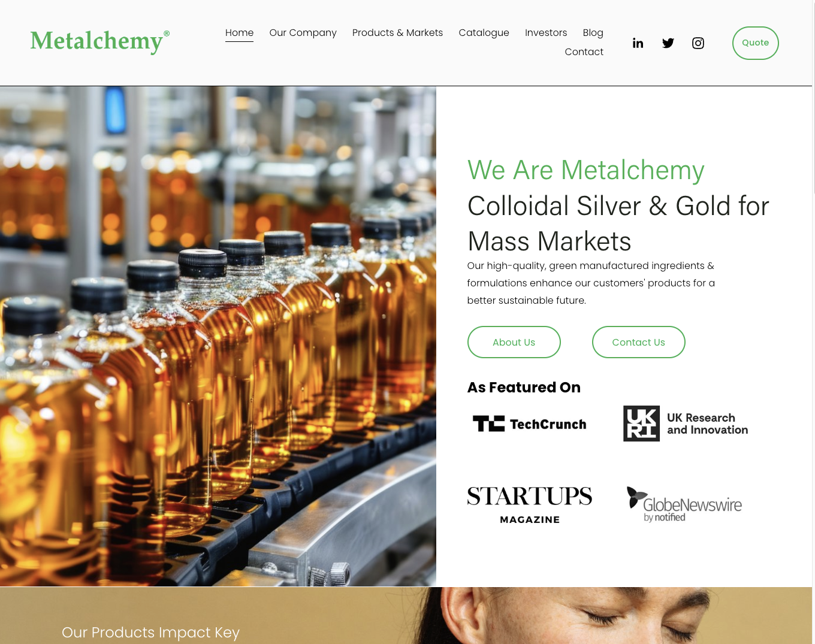Click the Startups Magazine logo
The width and height of the screenshot is (815, 644).
click(x=530, y=505)
